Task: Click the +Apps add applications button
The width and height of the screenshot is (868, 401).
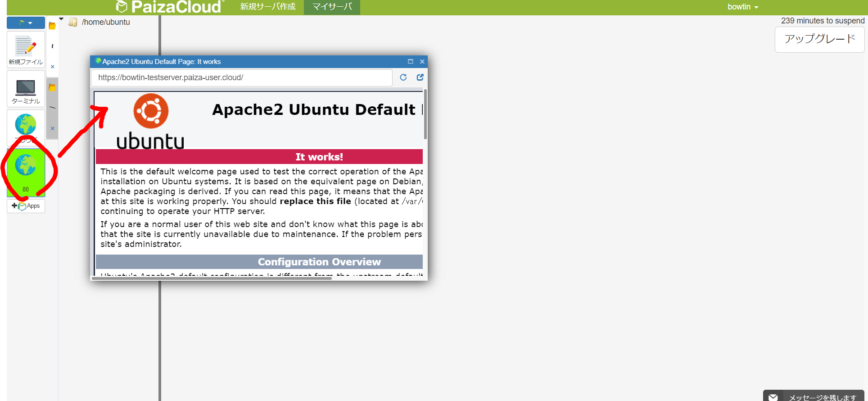Action: (26, 206)
